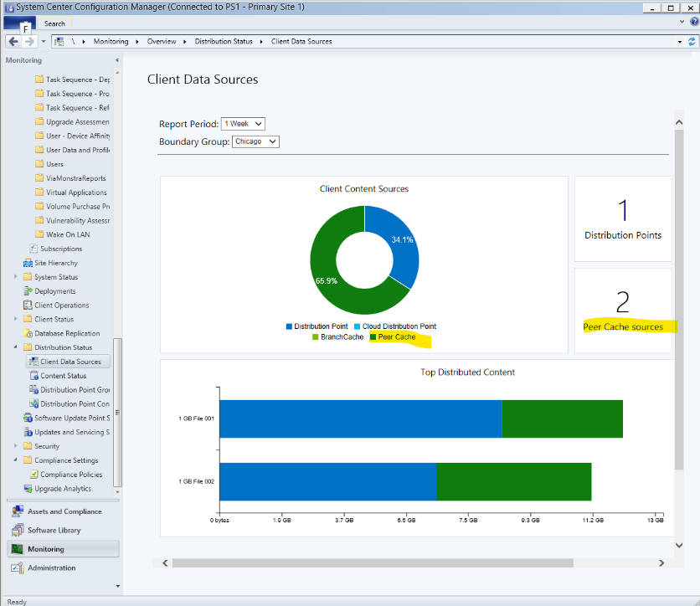Expand the System Status node
The width and height of the screenshot is (700, 606).
coord(16,277)
